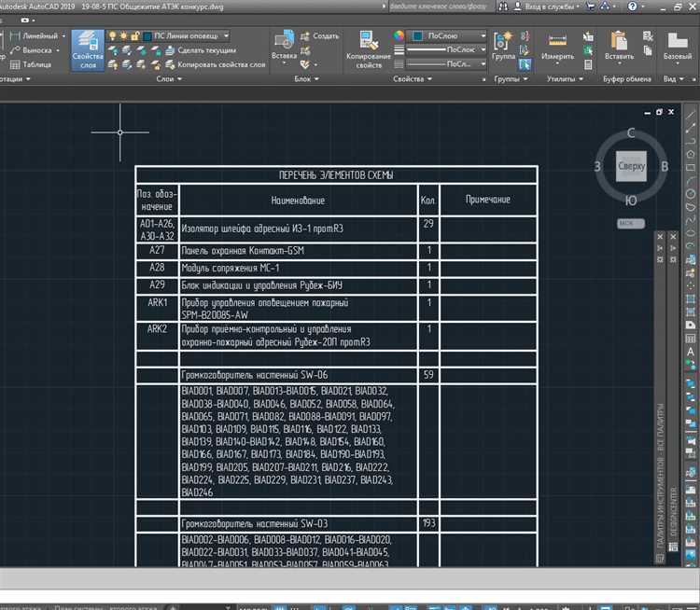
Task: Click the Autodesk A360 triangle icon
Action: click(605, 7)
